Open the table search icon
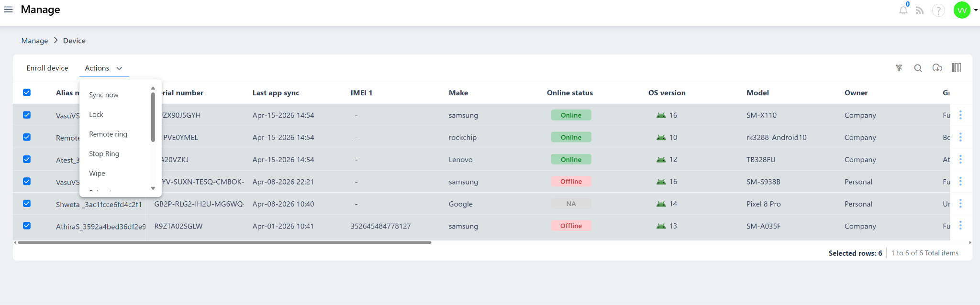 pyautogui.click(x=918, y=68)
